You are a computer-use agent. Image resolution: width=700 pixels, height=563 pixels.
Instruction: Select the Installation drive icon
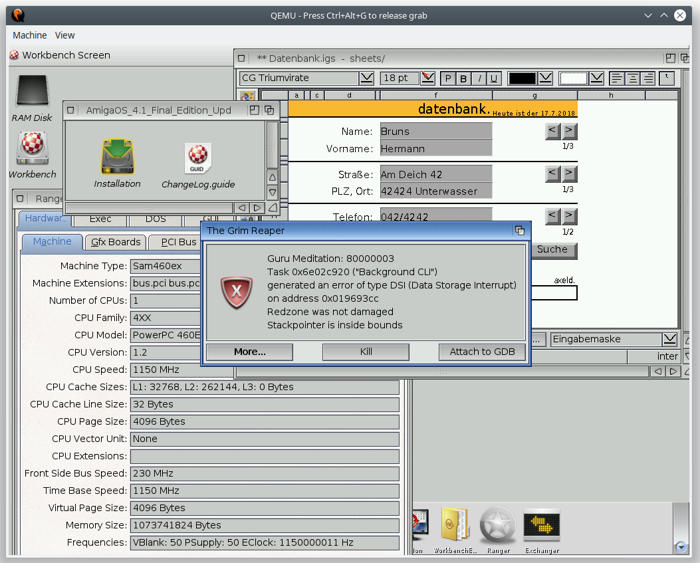coord(117,157)
